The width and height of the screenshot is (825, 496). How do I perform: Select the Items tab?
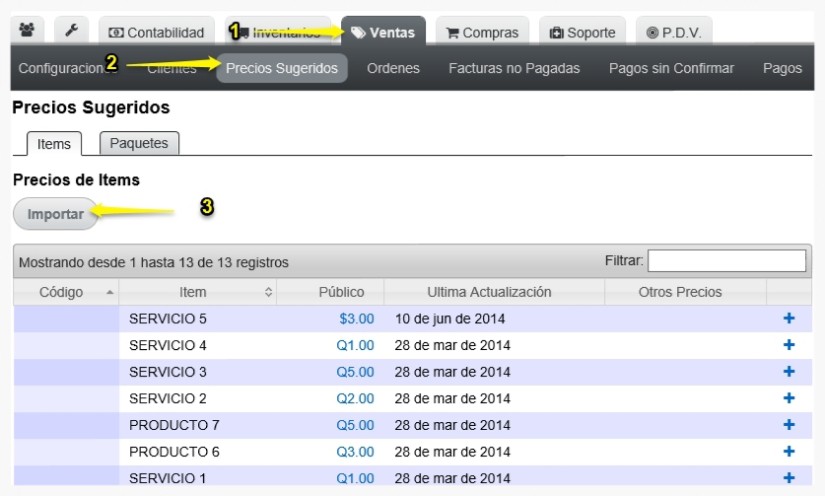54,144
